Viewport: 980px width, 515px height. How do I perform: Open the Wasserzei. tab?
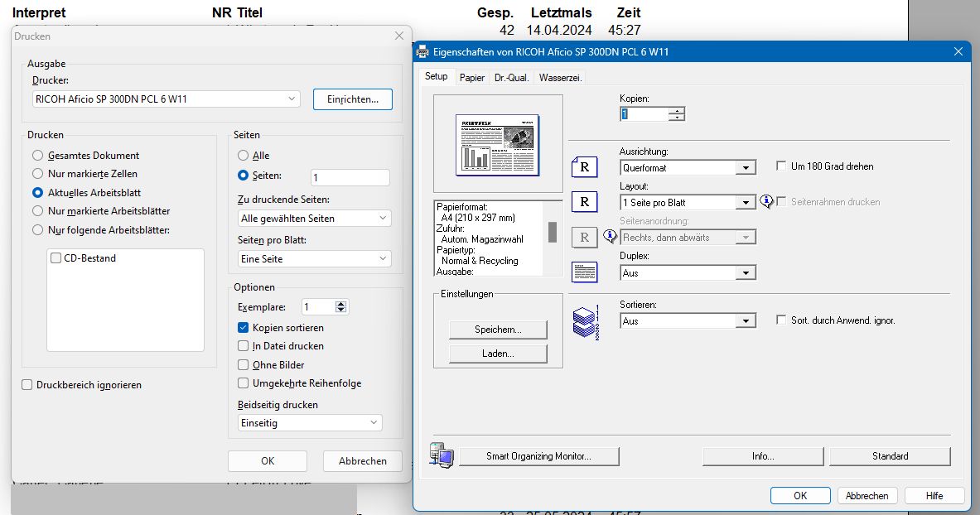click(x=560, y=78)
